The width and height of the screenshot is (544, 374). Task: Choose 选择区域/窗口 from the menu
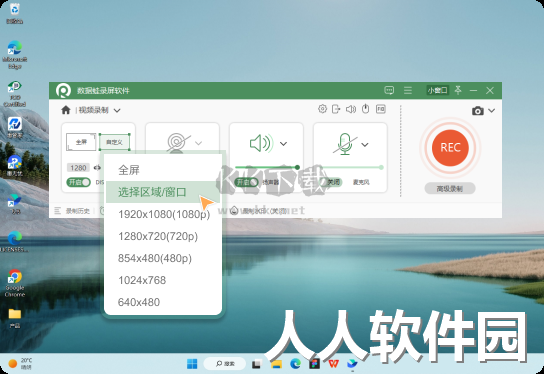(163, 192)
